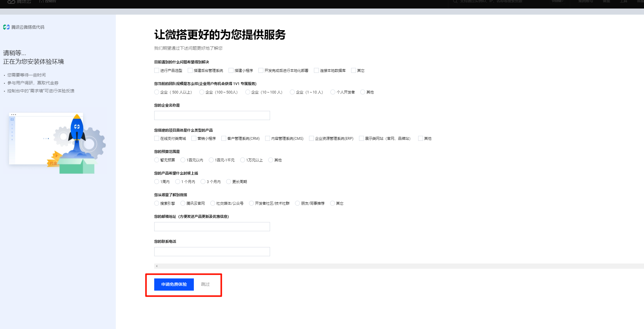Click the 跳过 skip link
Viewport: 644px width, 329px height.
click(205, 285)
